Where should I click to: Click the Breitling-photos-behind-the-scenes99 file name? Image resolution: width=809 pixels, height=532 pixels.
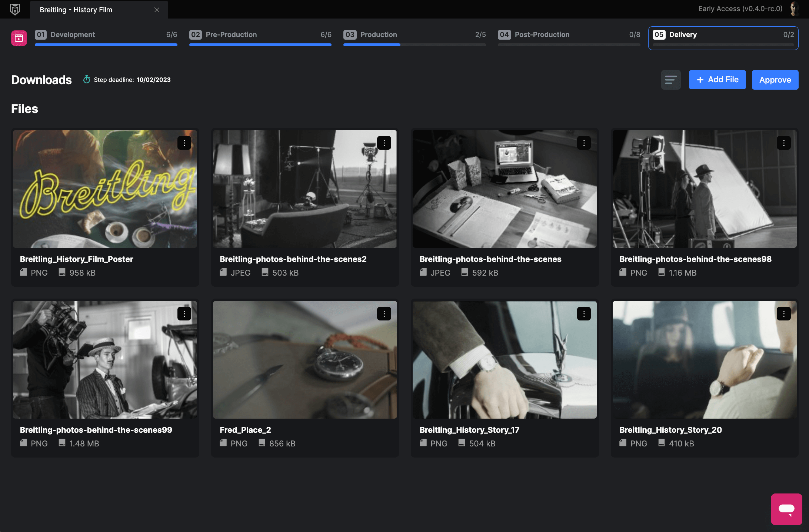96,430
